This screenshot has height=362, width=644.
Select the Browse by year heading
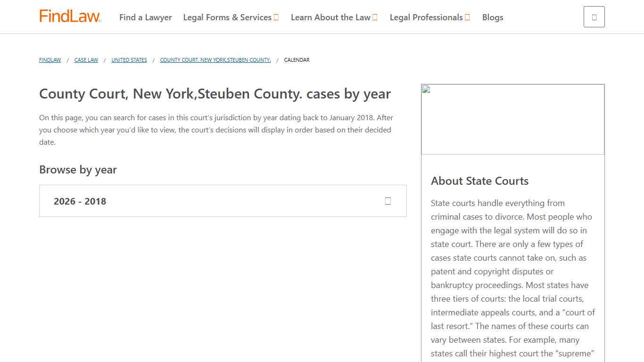pyautogui.click(x=78, y=170)
